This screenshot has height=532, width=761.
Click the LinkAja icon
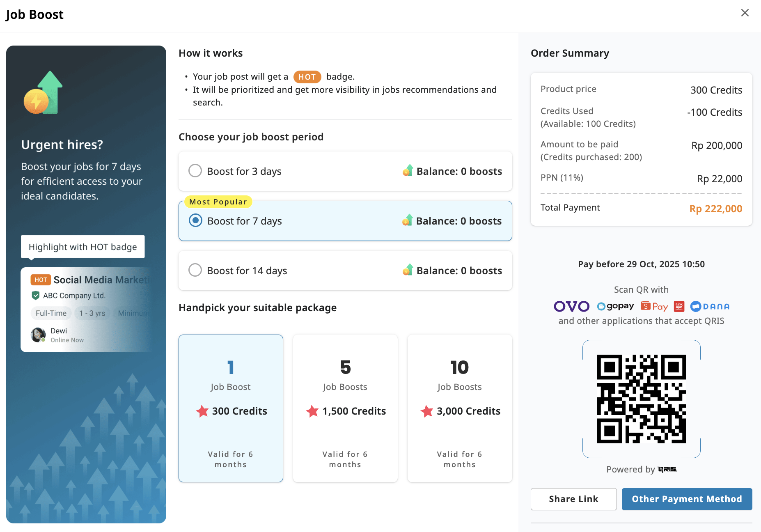click(x=679, y=306)
